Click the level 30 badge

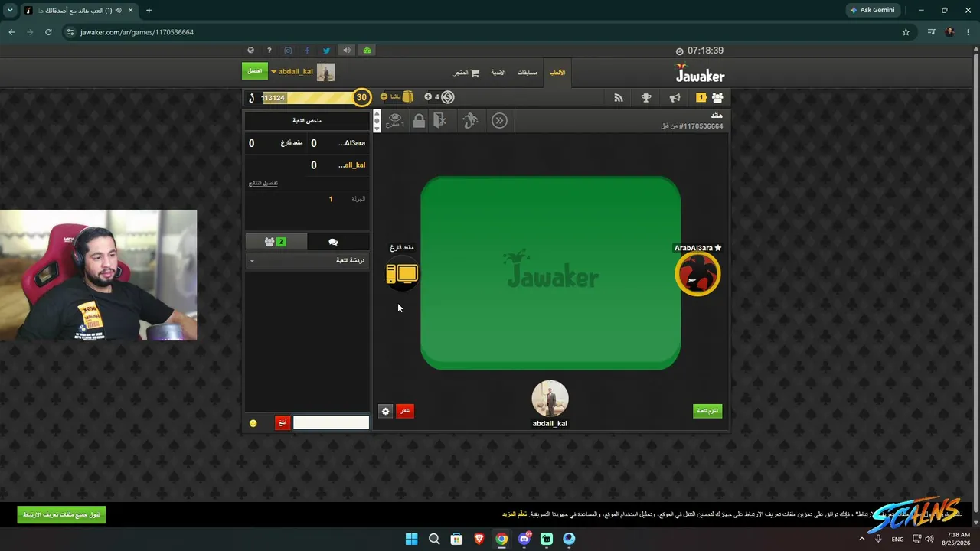tap(361, 97)
